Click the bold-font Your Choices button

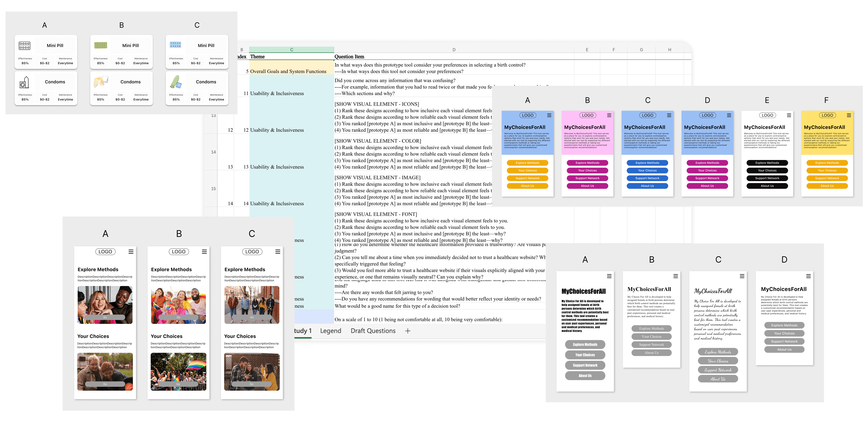click(585, 355)
